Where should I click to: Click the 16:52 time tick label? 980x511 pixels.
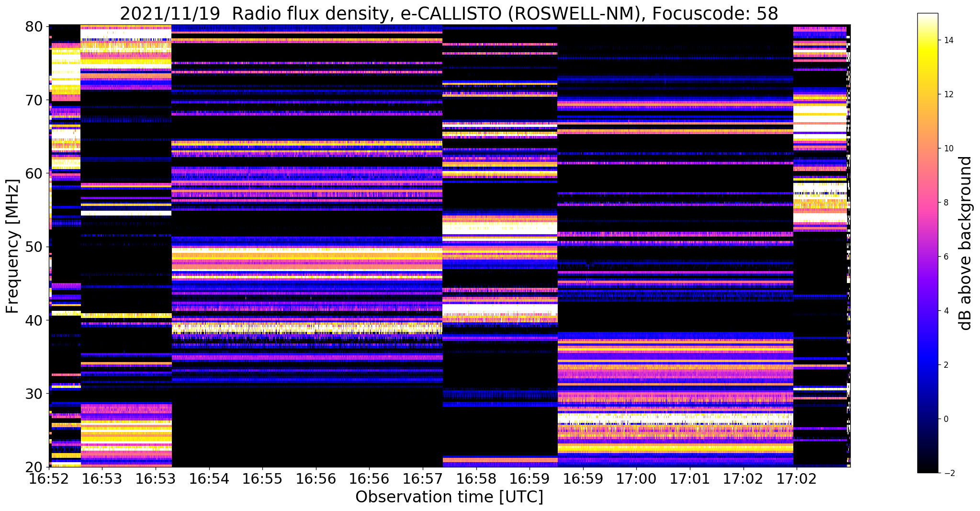point(49,478)
